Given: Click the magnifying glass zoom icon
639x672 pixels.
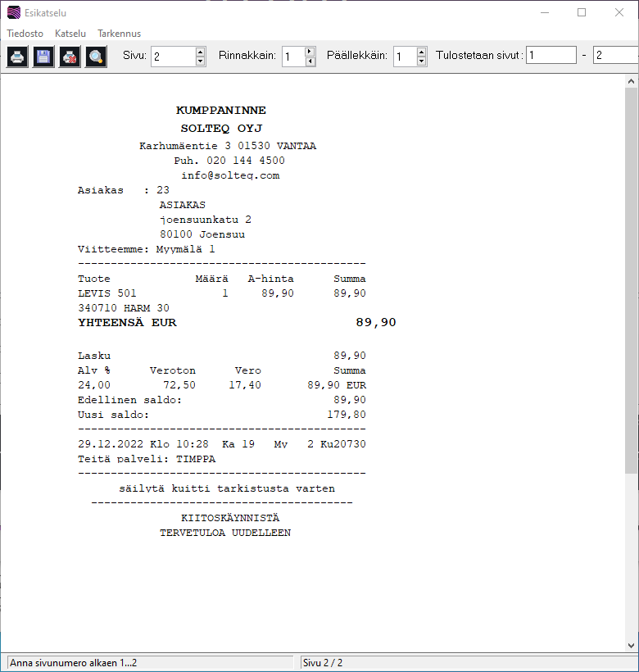Looking at the screenshot, I should point(96,57).
